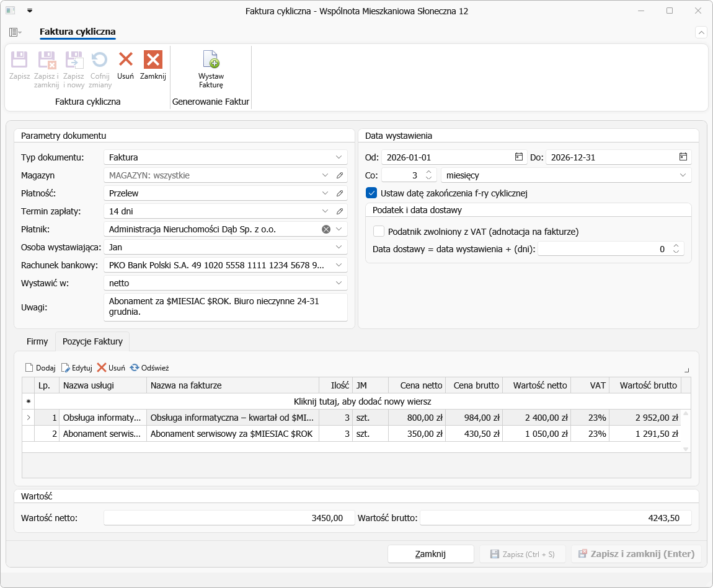Click the bottom Zamknij button
This screenshot has width=713, height=588.
(431, 554)
